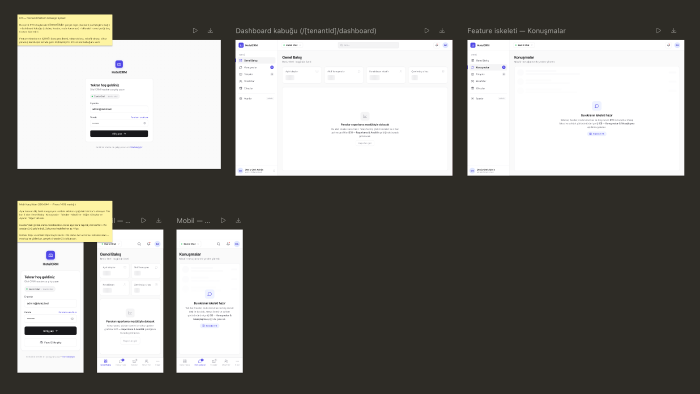This screenshot has width=700, height=394.
Task: Click search icon in mobile Konuşmalar frame
Action: [219, 244]
